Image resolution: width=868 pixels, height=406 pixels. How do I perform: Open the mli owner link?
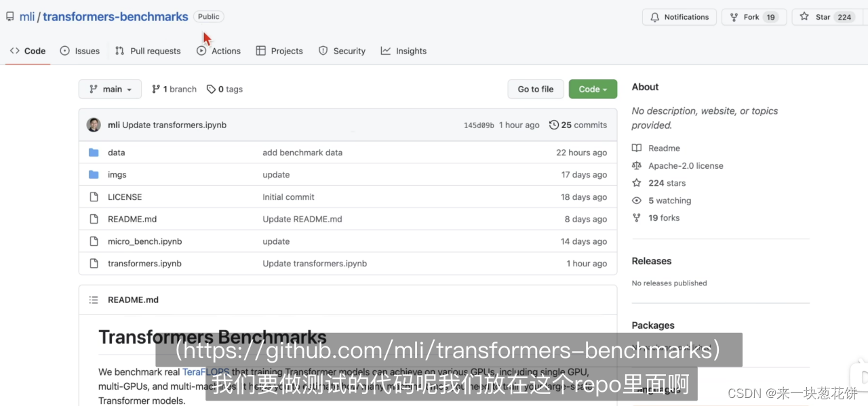27,17
